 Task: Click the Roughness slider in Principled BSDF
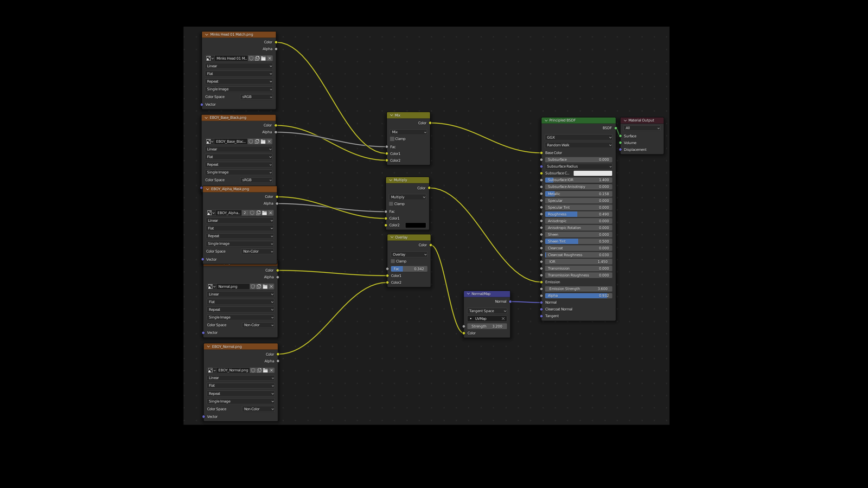click(578, 214)
